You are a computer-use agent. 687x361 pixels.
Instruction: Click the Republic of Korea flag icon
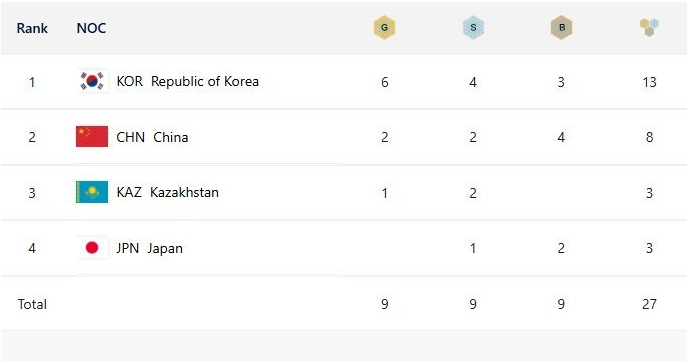pyautogui.click(x=92, y=81)
